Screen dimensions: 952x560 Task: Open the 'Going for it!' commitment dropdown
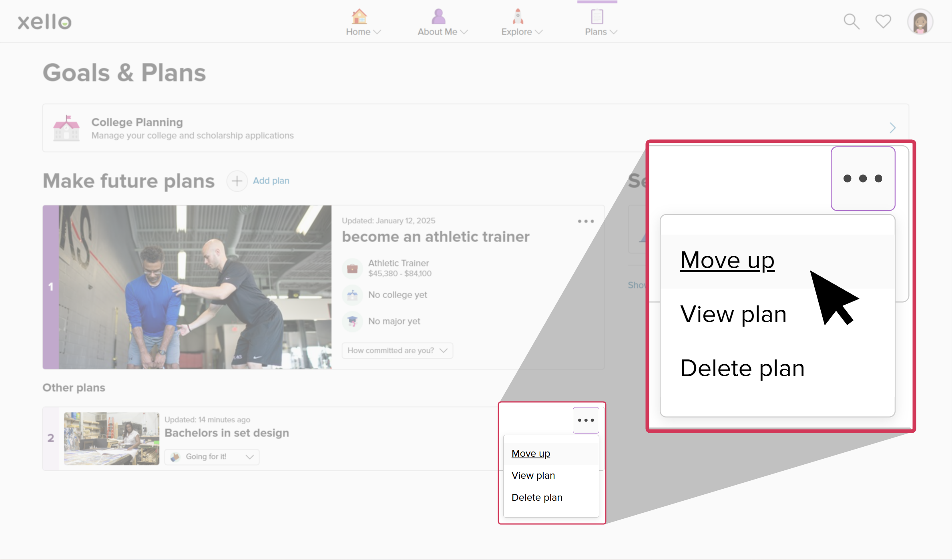pyautogui.click(x=212, y=457)
